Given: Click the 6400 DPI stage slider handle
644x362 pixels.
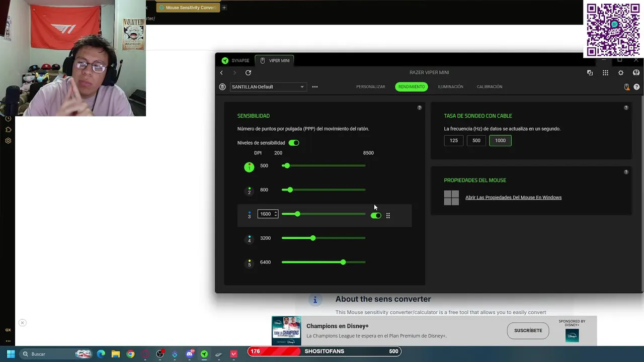Looking at the screenshot, I should point(343,262).
